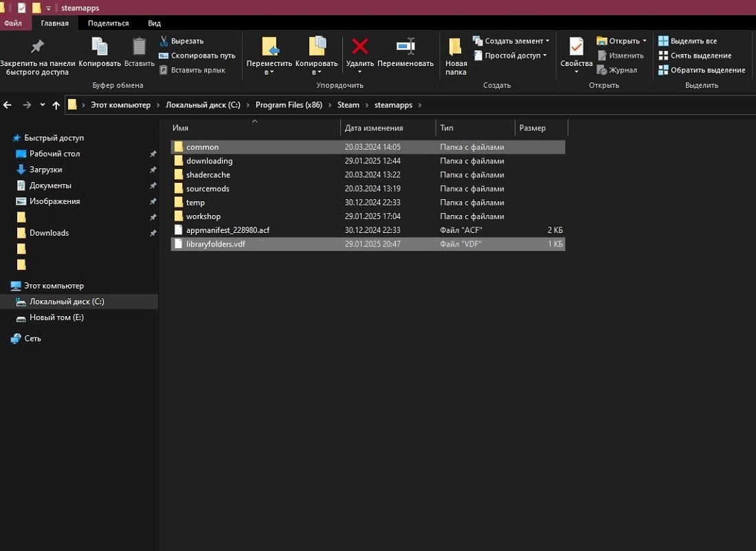The width and height of the screenshot is (756, 551).
Task: Switch to the Вид tab
Action: click(154, 23)
